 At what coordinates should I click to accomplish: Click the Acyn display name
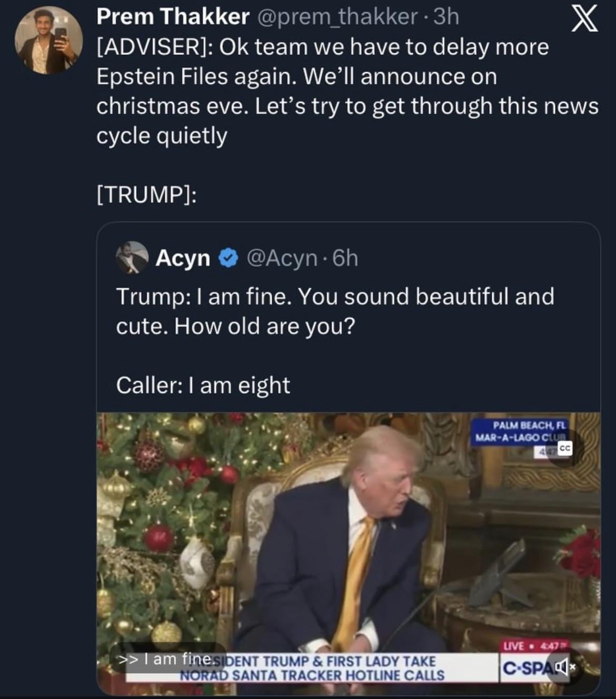click(183, 258)
